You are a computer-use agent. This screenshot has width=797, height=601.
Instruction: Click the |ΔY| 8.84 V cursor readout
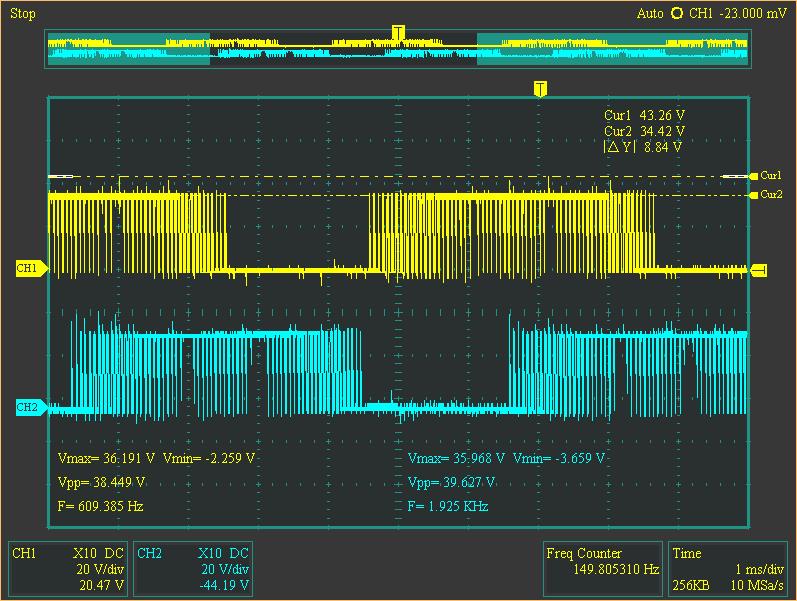point(643,147)
